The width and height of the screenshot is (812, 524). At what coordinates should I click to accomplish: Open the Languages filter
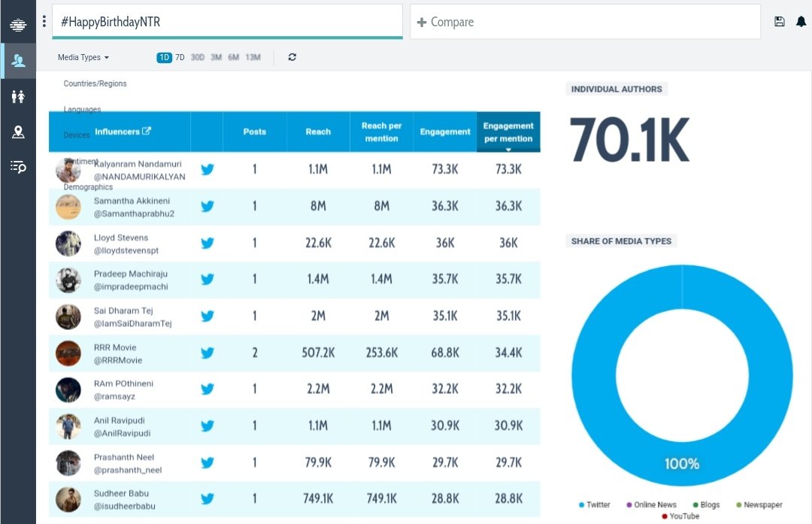point(82,109)
